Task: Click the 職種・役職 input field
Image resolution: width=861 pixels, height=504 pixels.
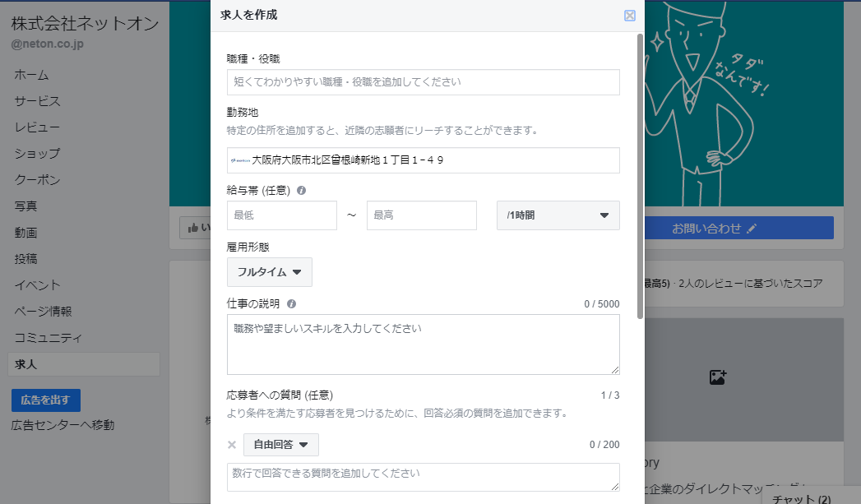Action: tap(424, 82)
